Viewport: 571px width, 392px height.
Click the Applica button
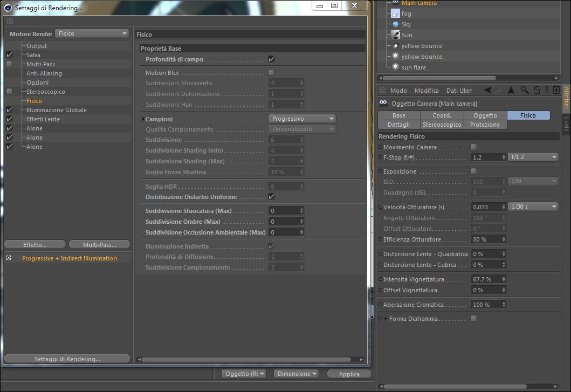point(349,374)
